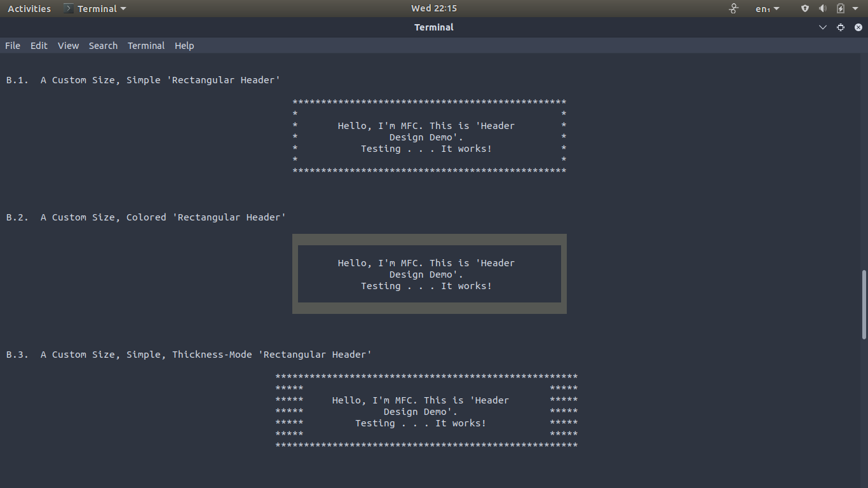Click the battery status icon
The width and height of the screenshot is (868, 488).
click(839, 8)
